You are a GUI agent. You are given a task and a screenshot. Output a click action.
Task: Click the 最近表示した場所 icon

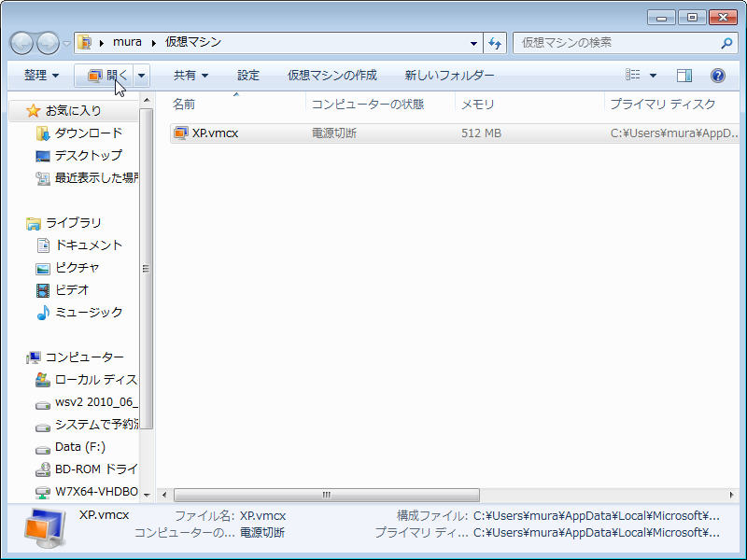point(42,178)
